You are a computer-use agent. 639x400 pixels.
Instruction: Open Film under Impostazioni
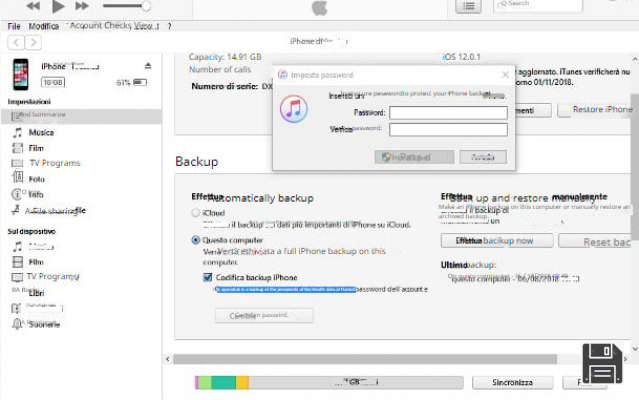point(36,148)
